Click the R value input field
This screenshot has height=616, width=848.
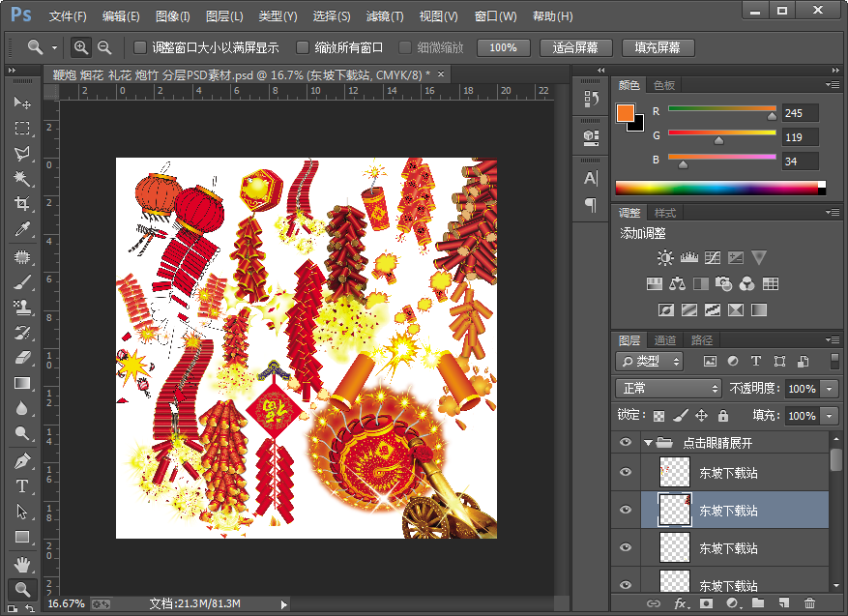click(x=800, y=113)
